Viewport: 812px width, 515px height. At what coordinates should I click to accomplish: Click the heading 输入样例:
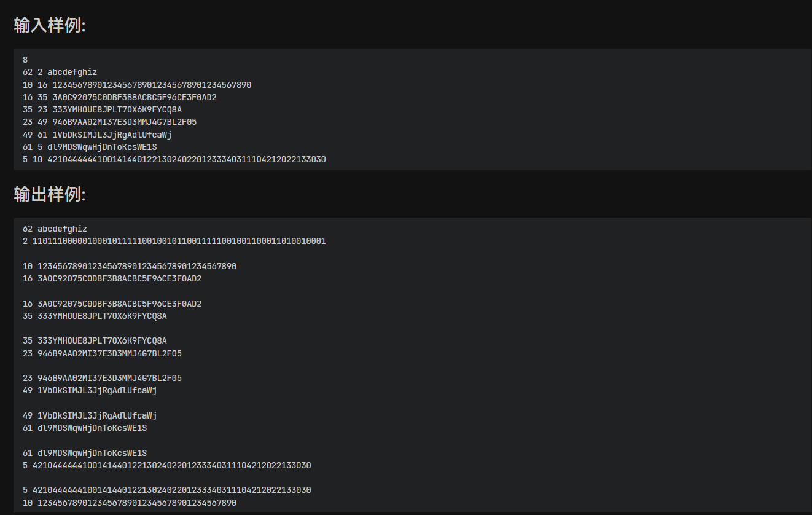(x=50, y=25)
